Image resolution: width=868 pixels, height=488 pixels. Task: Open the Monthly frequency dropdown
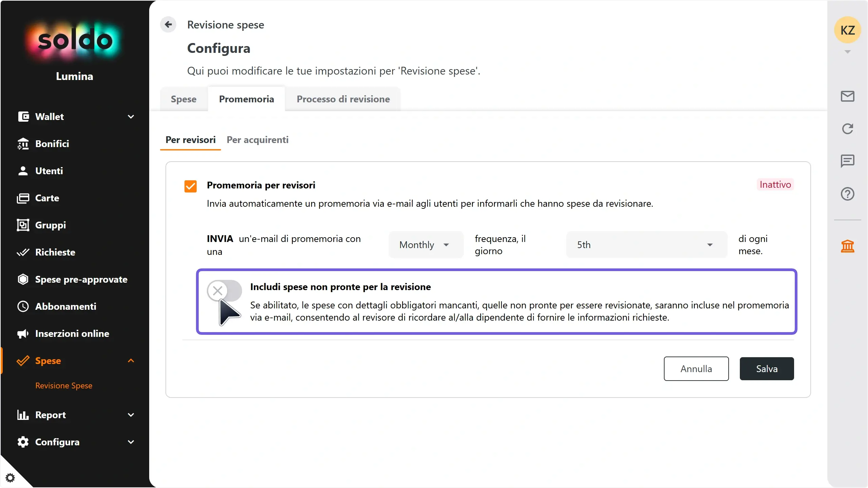pyautogui.click(x=426, y=245)
